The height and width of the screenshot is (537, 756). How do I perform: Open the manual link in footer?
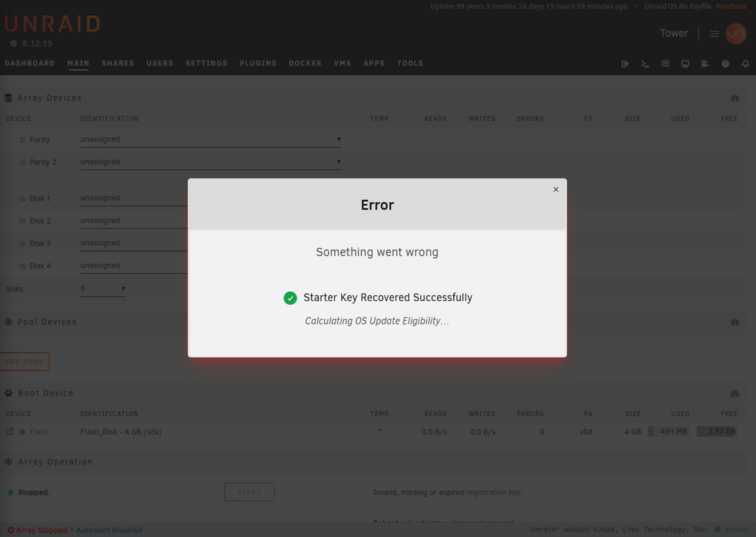pos(736,529)
